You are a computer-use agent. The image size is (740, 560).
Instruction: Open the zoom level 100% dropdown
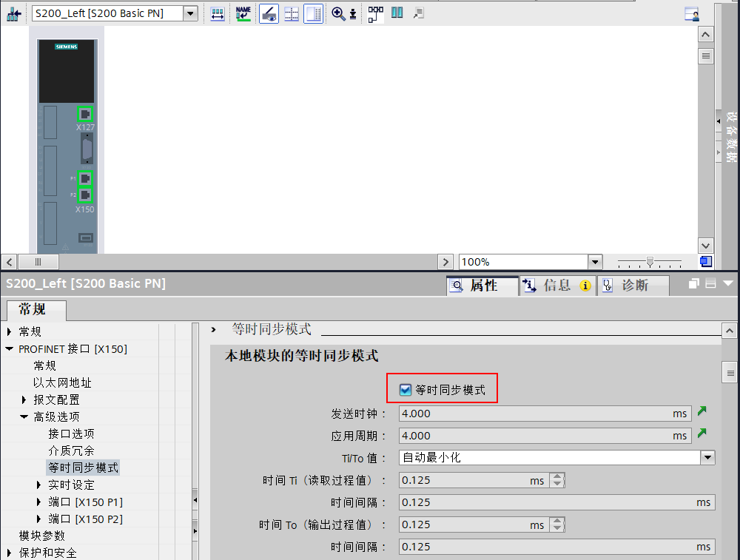coord(595,261)
